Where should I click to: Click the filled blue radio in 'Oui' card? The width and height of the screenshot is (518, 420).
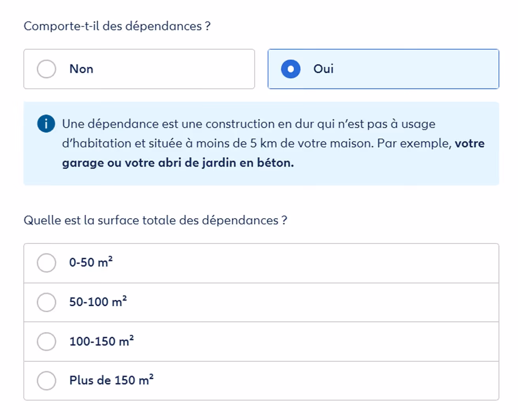(290, 69)
